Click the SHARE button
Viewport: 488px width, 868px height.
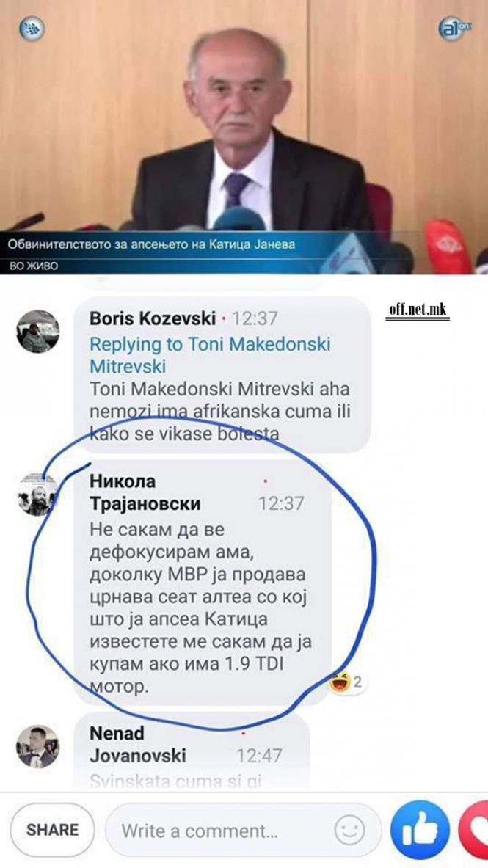pyautogui.click(x=53, y=830)
